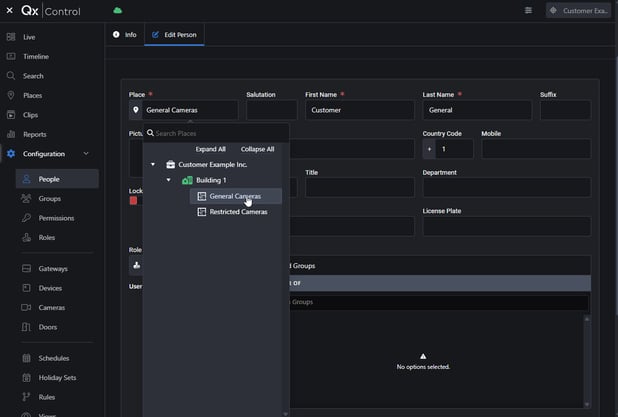This screenshot has width=618, height=417.
Task: Click the magnifier Search icon in sidebar
Action: 11,76
